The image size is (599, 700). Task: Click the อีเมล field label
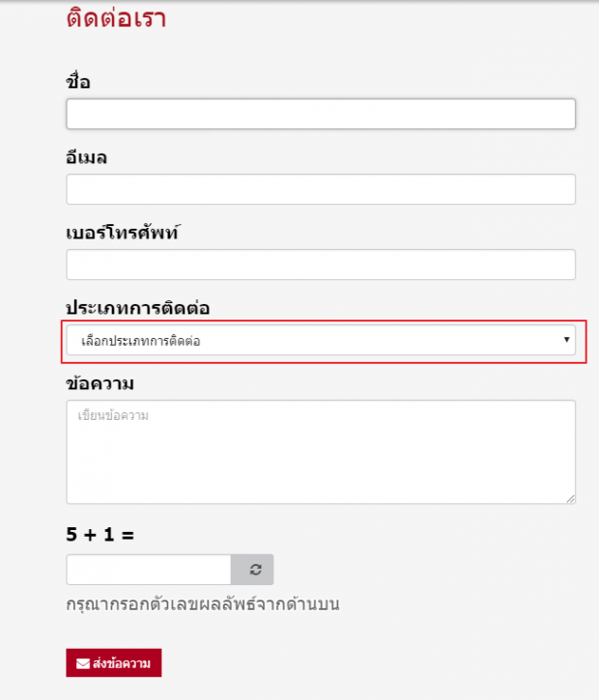86,157
